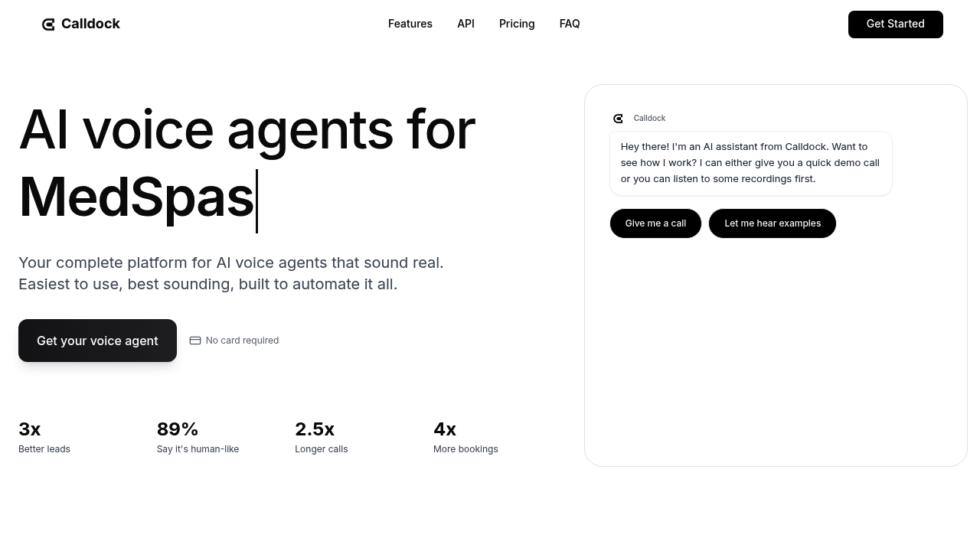
Task: Click the 2.5x Longer calls stat
Action: click(321, 437)
